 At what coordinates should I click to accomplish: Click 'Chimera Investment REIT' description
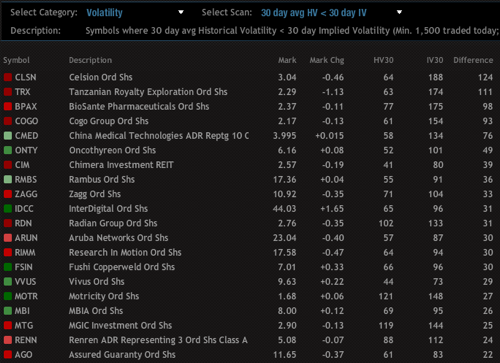[121, 165]
